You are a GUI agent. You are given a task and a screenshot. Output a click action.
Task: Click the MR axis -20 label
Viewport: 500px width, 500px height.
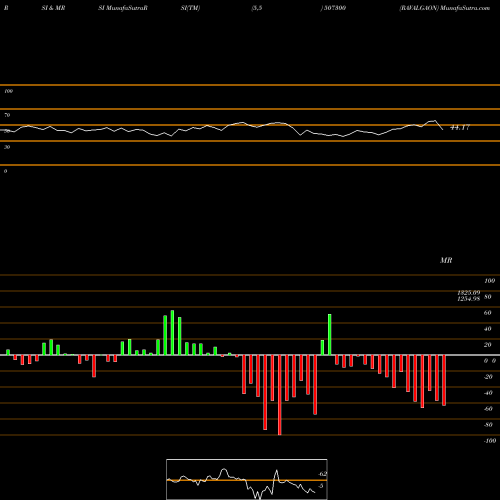[x=488, y=377]
